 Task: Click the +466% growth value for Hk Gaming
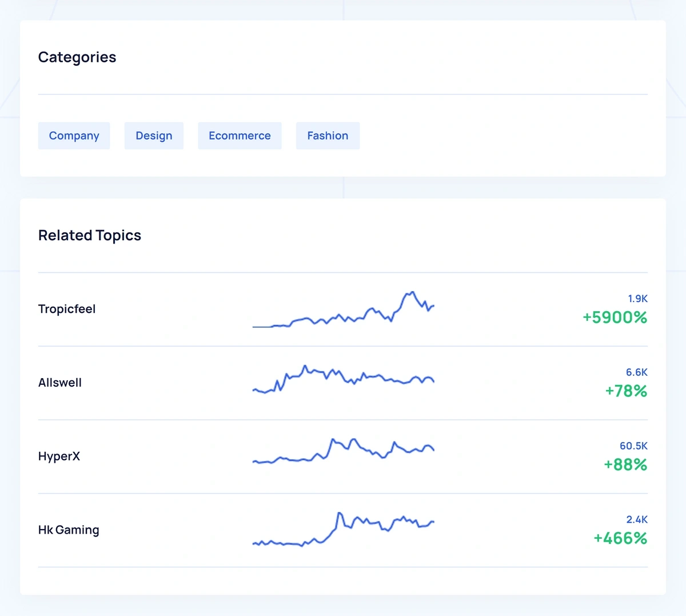620,538
